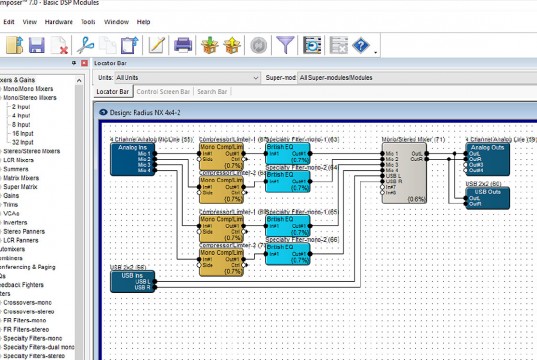The image size is (537, 360).
Task: Click the box with yellow upload arrow
Action: coord(232,45)
